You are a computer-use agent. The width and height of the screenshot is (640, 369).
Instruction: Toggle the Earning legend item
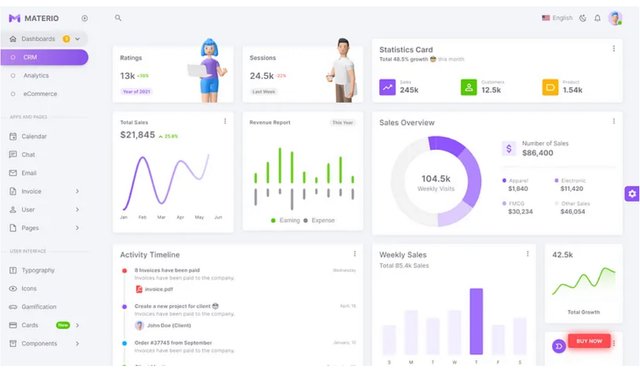[285, 220]
